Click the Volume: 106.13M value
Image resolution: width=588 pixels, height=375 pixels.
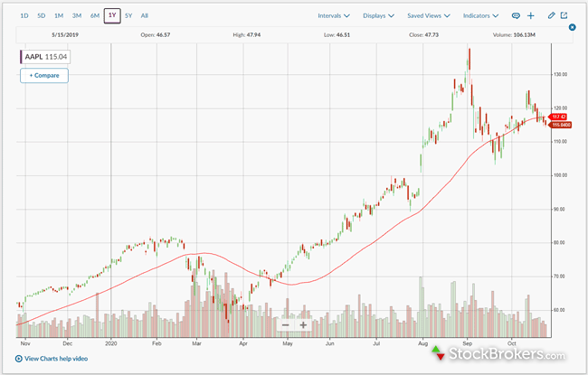tap(514, 35)
